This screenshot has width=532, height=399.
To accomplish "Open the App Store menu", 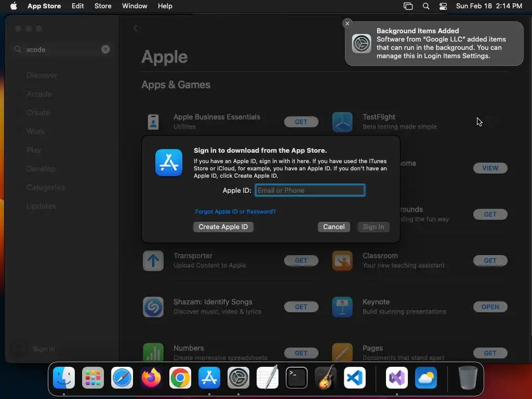I will click(x=44, y=6).
